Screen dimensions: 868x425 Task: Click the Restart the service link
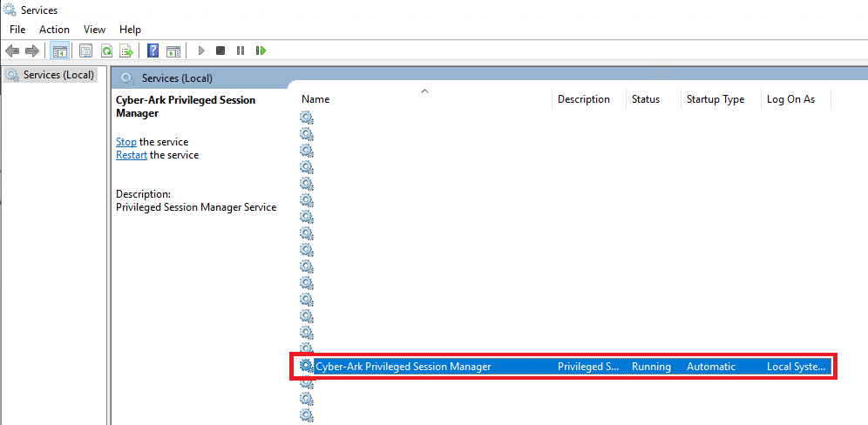132,155
